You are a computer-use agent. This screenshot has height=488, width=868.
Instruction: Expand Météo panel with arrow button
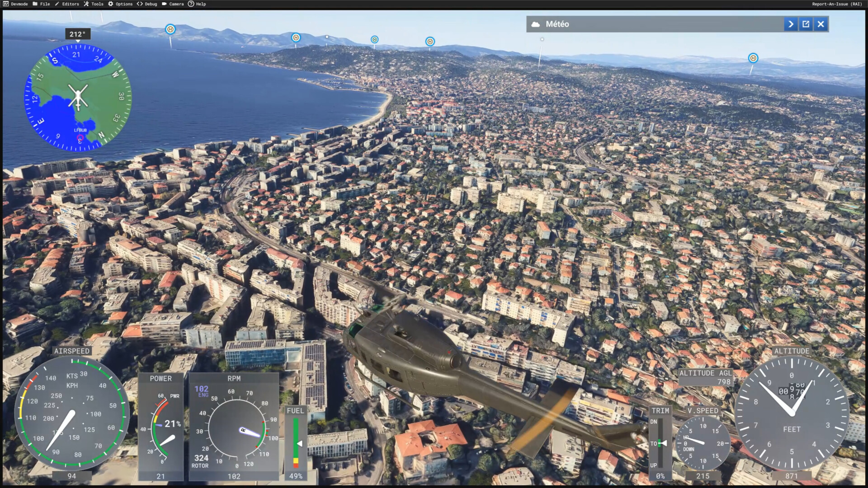point(791,24)
